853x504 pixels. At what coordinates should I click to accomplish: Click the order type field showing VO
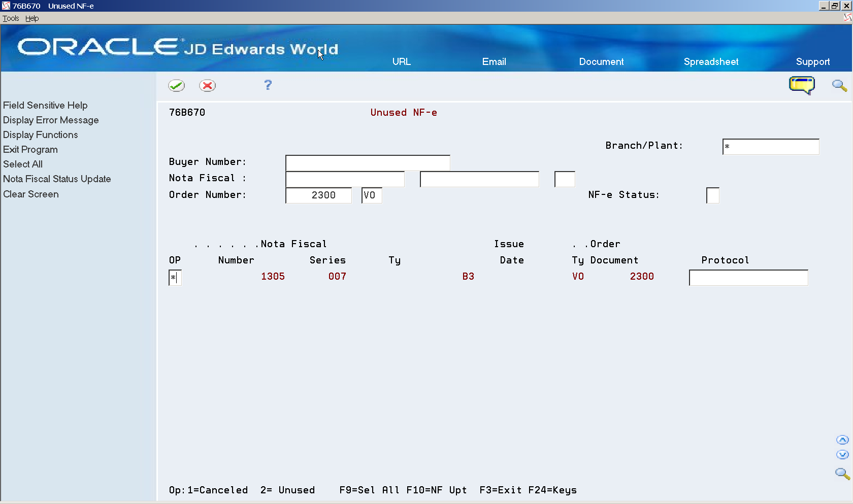372,195
